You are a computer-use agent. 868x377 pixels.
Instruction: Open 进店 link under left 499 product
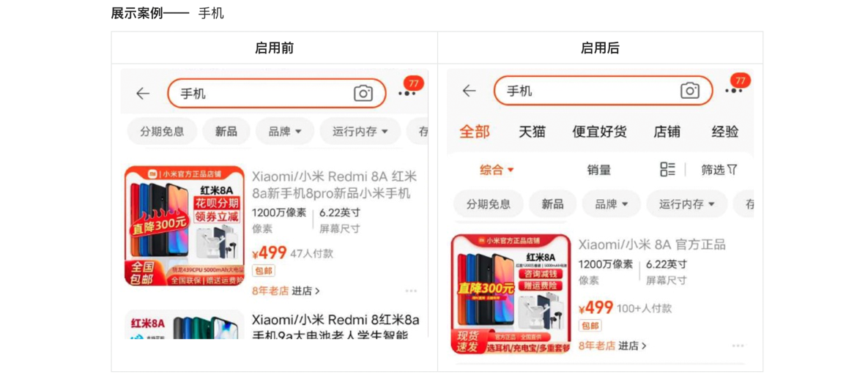coord(305,291)
